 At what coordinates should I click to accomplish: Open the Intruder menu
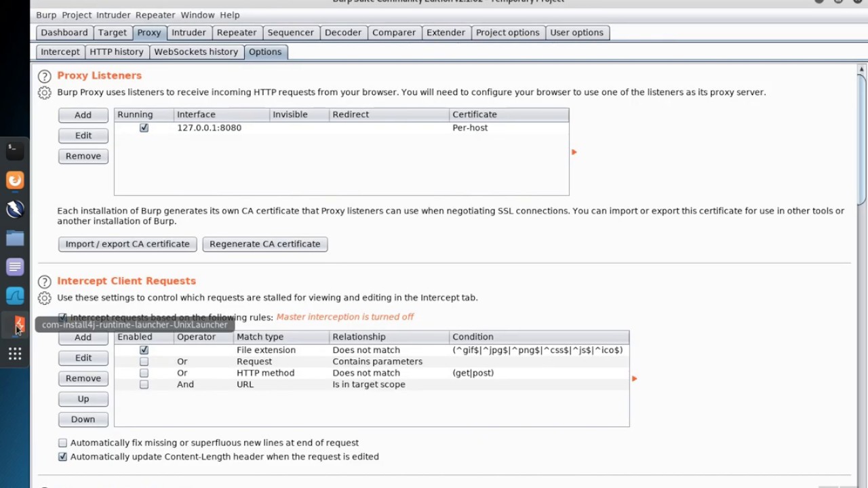[x=113, y=15]
